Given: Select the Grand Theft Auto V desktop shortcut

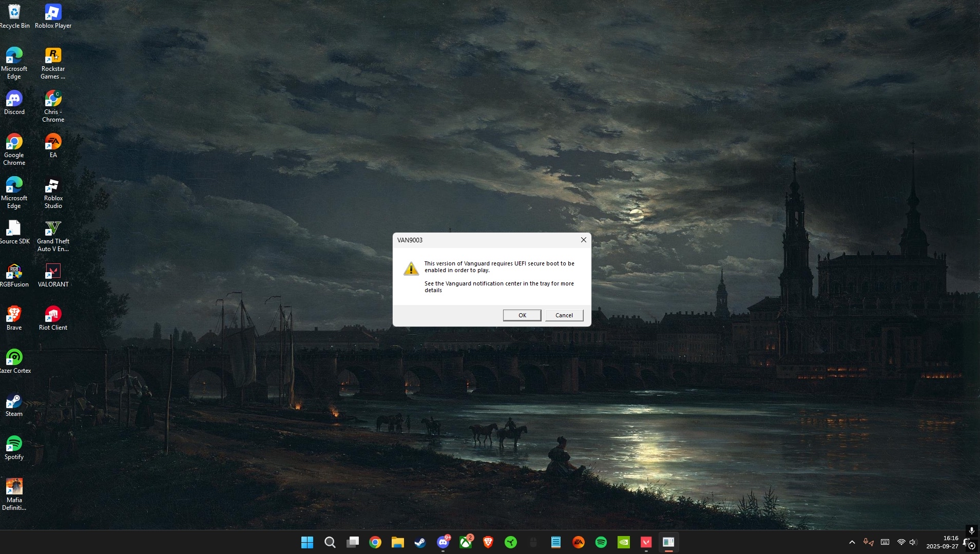Looking at the screenshot, I should click(x=53, y=236).
